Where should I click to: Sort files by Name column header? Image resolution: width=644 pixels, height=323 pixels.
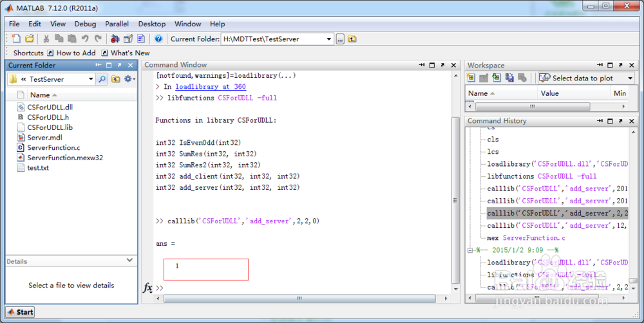point(43,95)
